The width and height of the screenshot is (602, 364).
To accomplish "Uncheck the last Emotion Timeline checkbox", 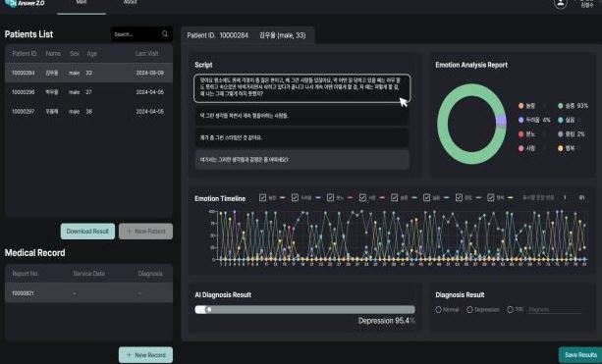I will (491, 197).
